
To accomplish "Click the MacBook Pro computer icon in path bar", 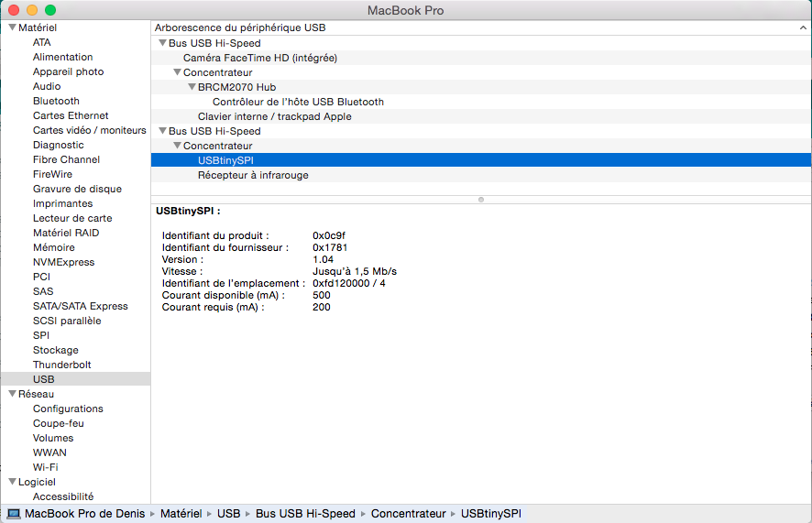I will (x=14, y=514).
